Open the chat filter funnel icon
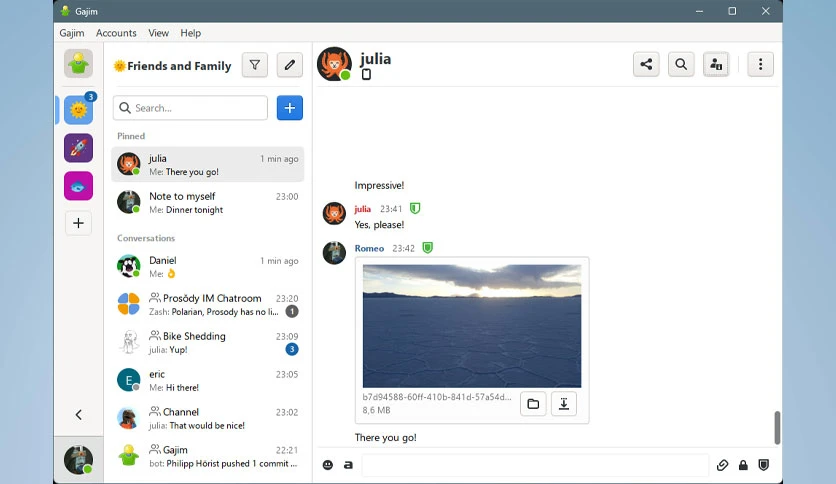This screenshot has height=484, width=836. (255, 65)
